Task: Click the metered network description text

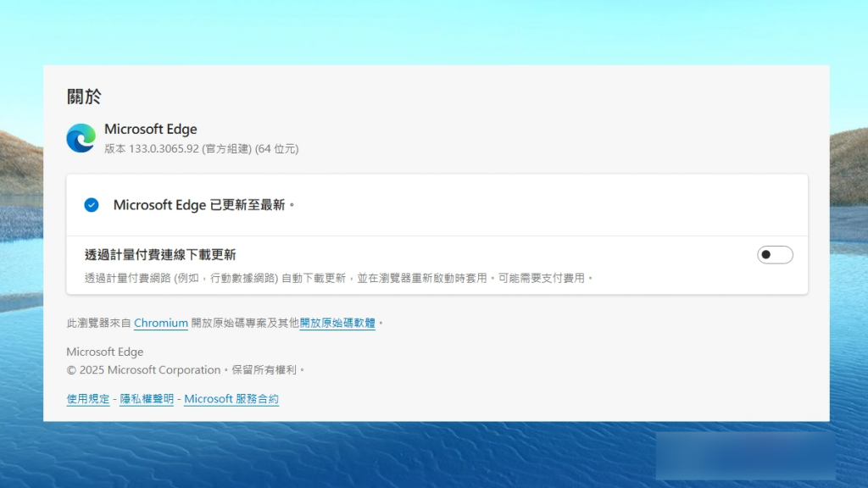Action: [x=338, y=278]
